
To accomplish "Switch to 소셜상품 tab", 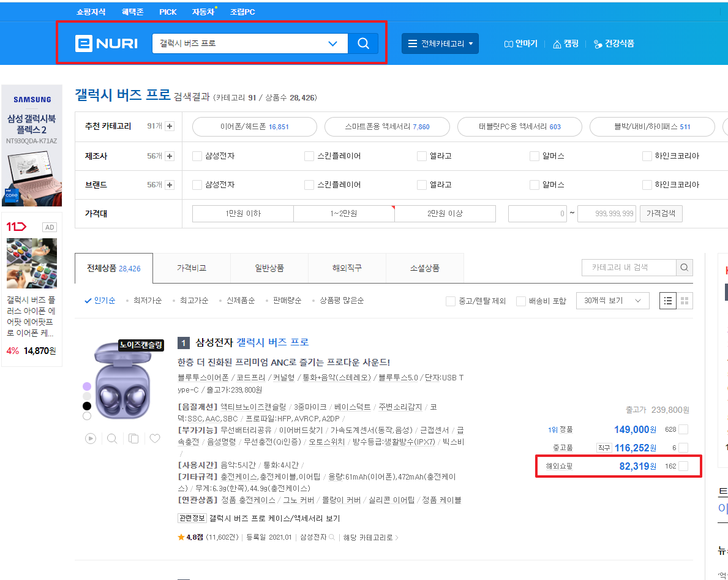I will 425,268.
